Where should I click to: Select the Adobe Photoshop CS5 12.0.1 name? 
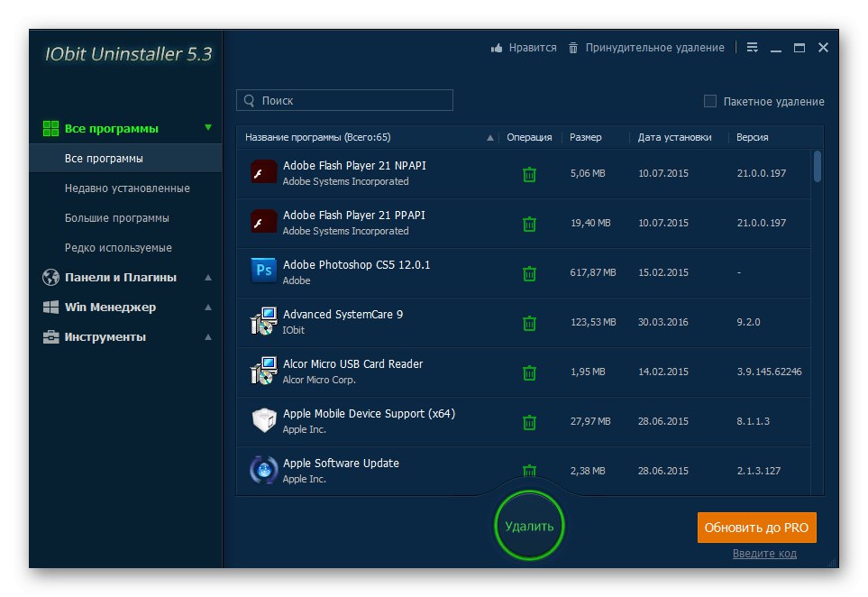coord(357,265)
